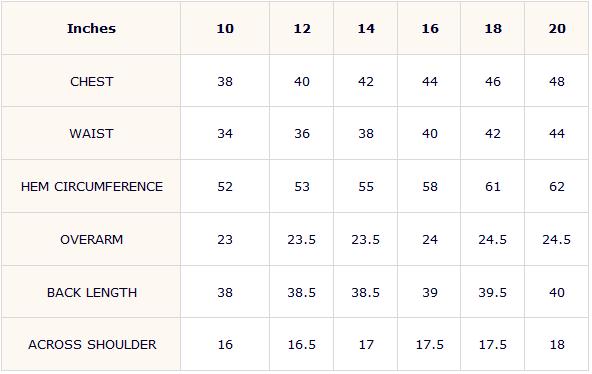Click the HEM CIRCUMFERENCE row label
This screenshot has height=374, width=592.
[x=92, y=186]
